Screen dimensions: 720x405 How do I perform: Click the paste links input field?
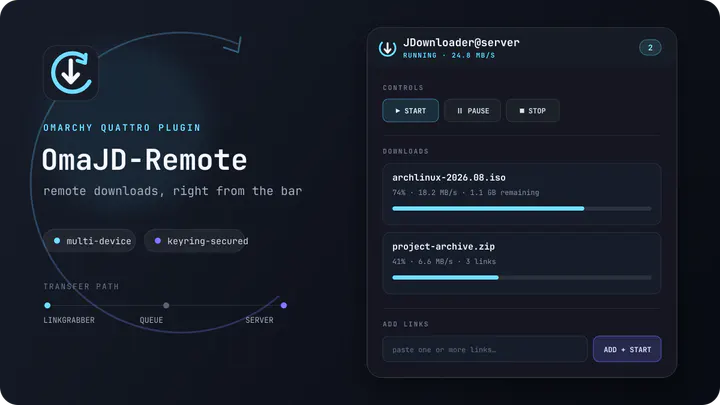click(x=485, y=349)
